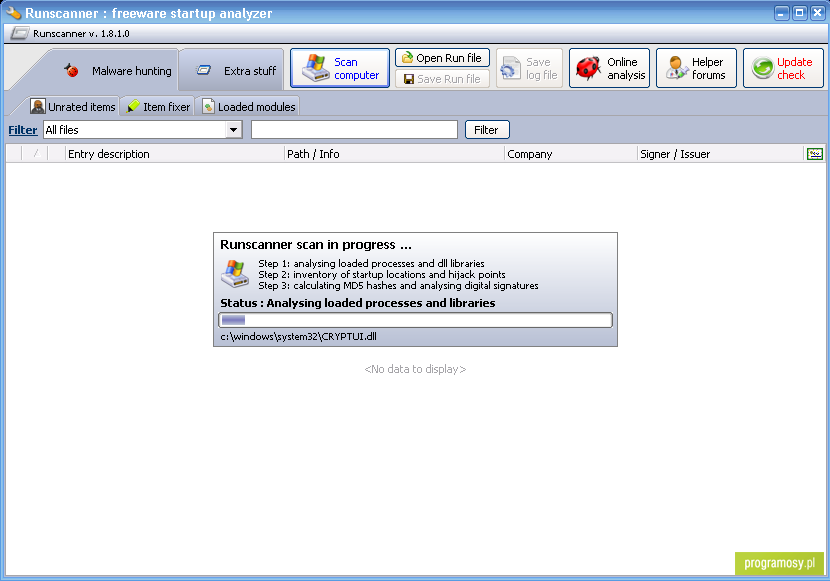
Task: Click the 'Runscanner scan in progress ...' heading
Action: pos(316,244)
